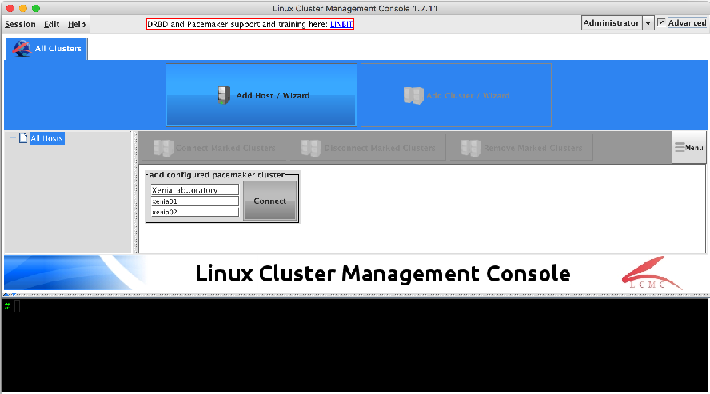710x394 pixels.
Task: Toggle the Advanced checkbox
Action: (x=661, y=22)
